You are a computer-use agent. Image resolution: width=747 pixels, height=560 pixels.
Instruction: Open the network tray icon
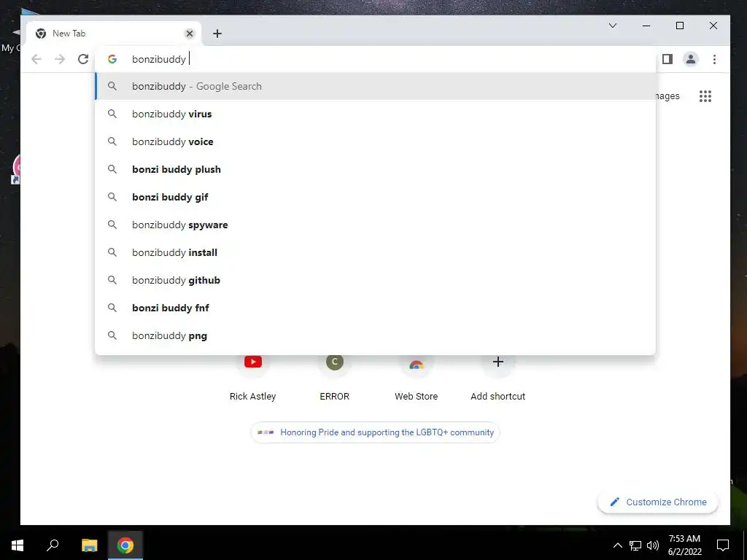coord(635,545)
